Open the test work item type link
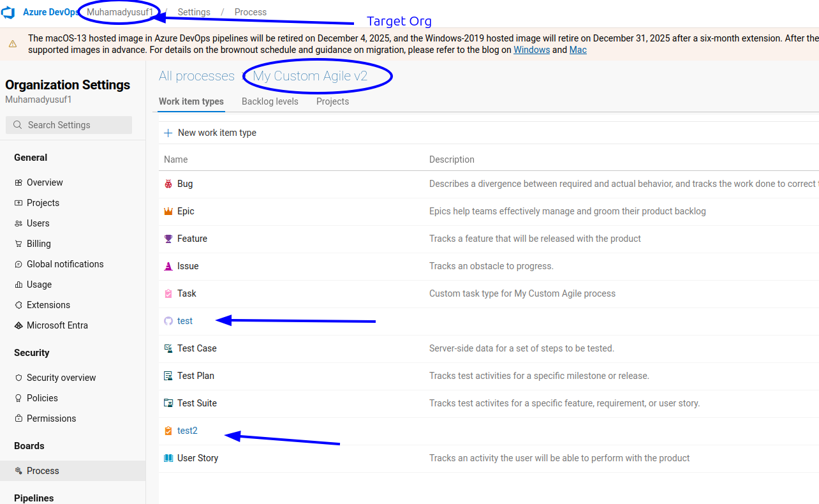 pos(185,321)
